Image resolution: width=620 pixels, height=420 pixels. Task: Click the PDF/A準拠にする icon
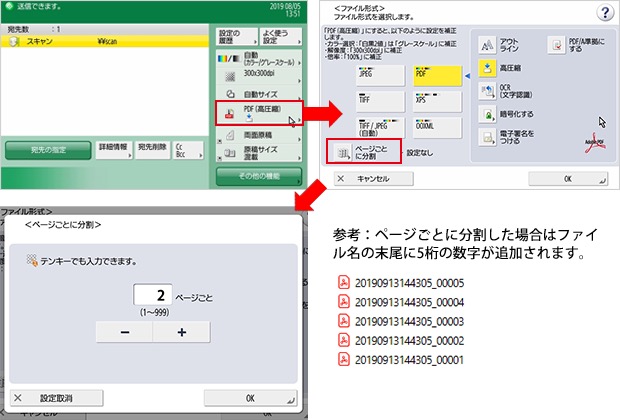pyautogui.click(x=555, y=45)
